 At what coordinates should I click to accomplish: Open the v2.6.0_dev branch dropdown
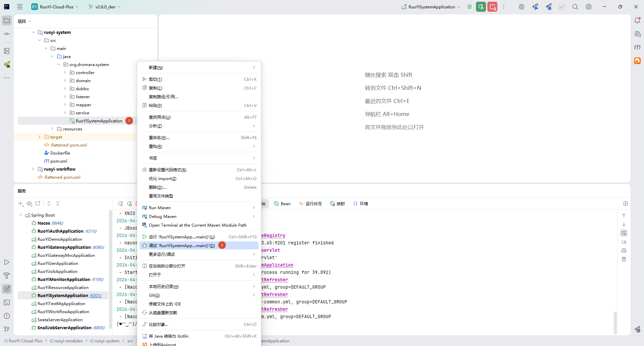(x=104, y=7)
